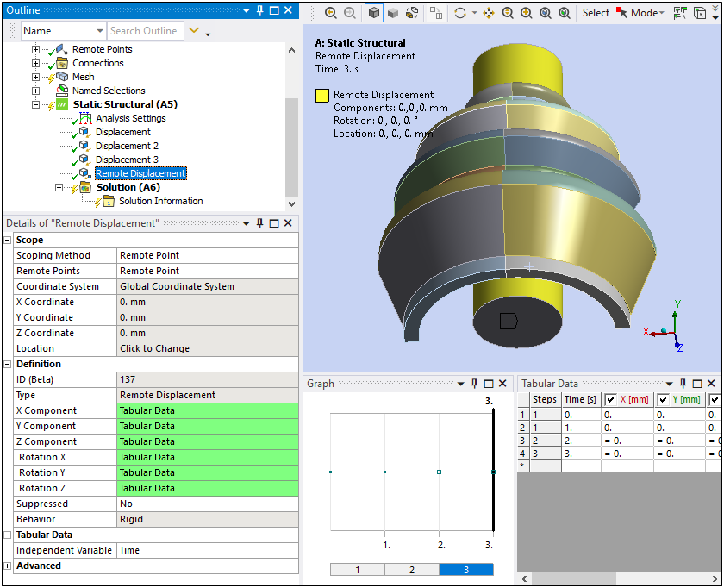Open the Mode dropdown menu
Viewport: 724px width, 588px height.
(x=647, y=13)
